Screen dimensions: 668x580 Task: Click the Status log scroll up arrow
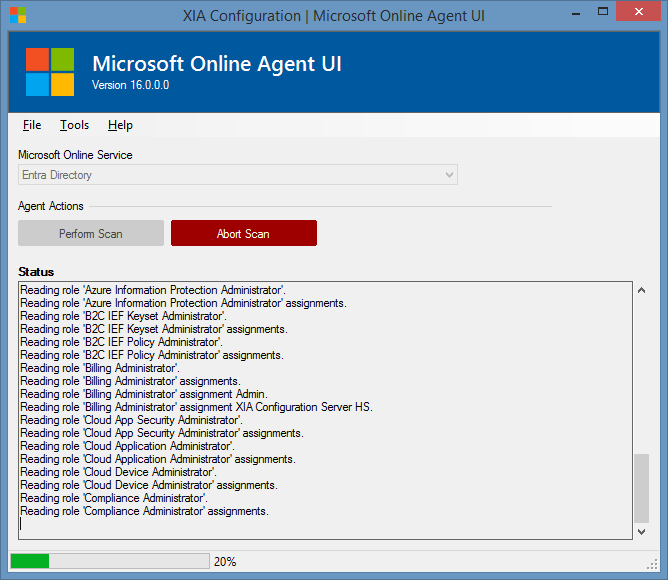(642, 290)
